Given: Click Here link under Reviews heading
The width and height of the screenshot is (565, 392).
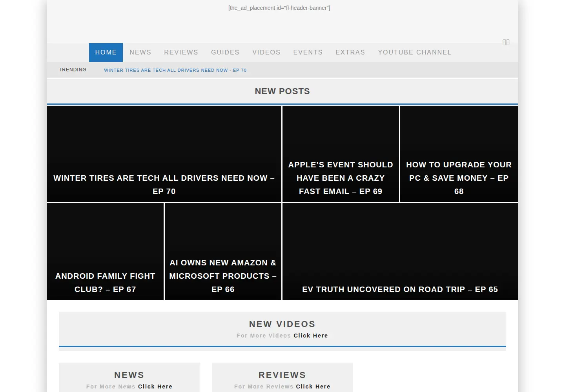Looking at the screenshot, I should (x=313, y=387).
